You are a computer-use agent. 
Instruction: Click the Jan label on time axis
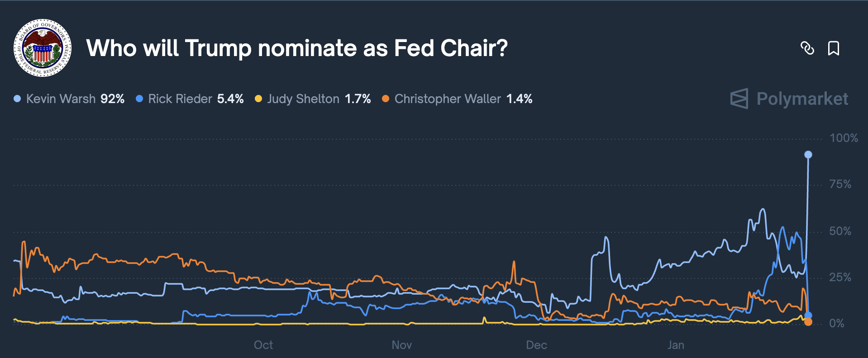pos(676,345)
